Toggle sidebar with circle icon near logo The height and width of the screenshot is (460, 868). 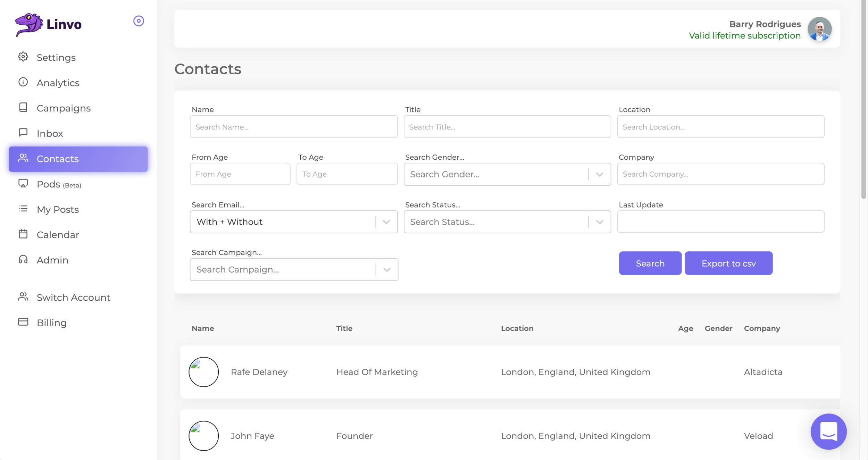tap(139, 21)
